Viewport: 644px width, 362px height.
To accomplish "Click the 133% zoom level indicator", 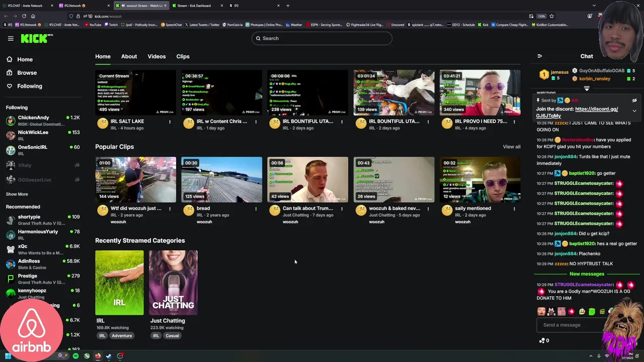I will pos(541,16).
